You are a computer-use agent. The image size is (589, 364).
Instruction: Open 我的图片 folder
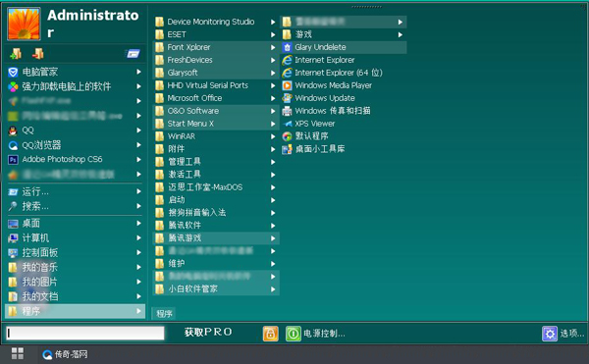[x=76, y=282]
